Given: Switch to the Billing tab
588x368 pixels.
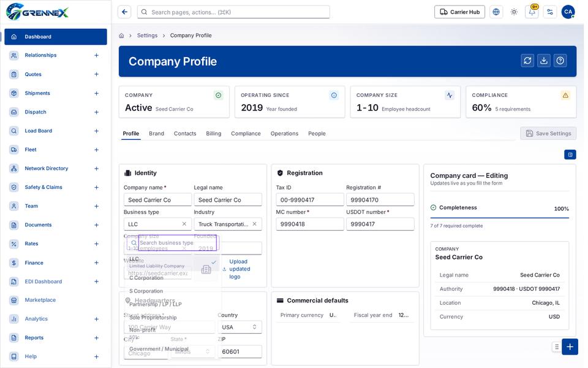Looking at the screenshot, I should [213, 134].
